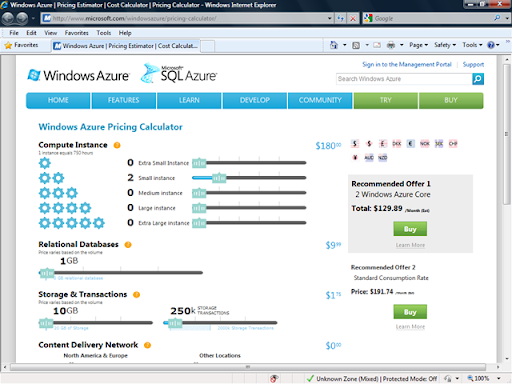Viewport: 512px width, 384px height.
Task: Open the Relational Databases help tooltip icon
Action: (128, 245)
